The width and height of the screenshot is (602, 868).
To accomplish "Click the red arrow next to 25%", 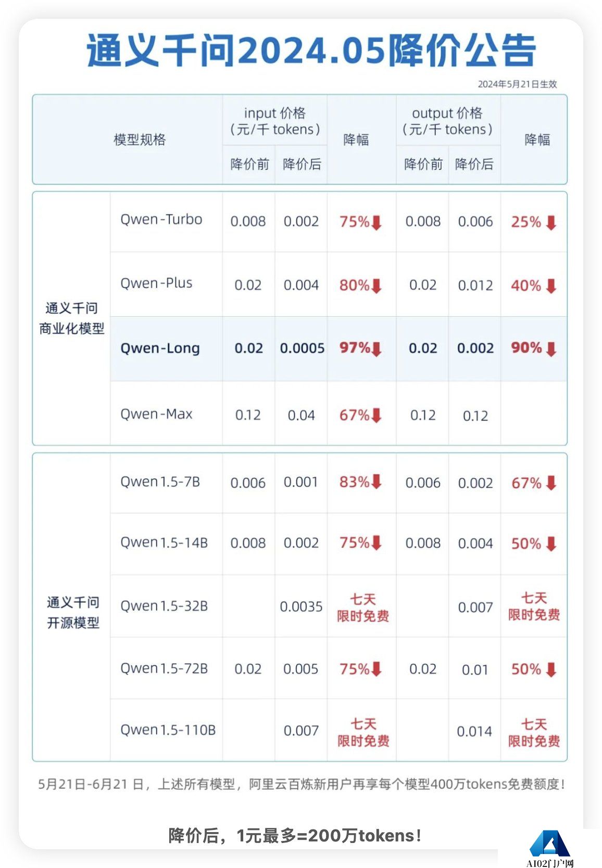I will [x=551, y=223].
